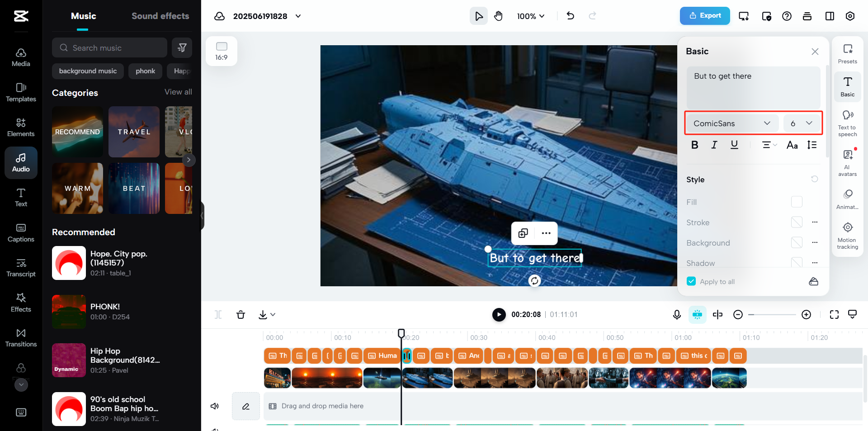Undo the last action
Viewport: 868px width, 431px height.
571,16
